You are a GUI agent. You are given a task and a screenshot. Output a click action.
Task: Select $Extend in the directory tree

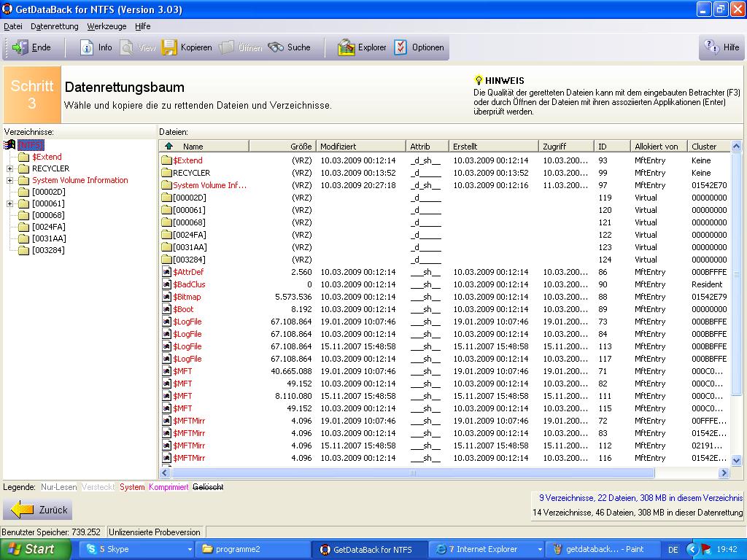click(47, 157)
